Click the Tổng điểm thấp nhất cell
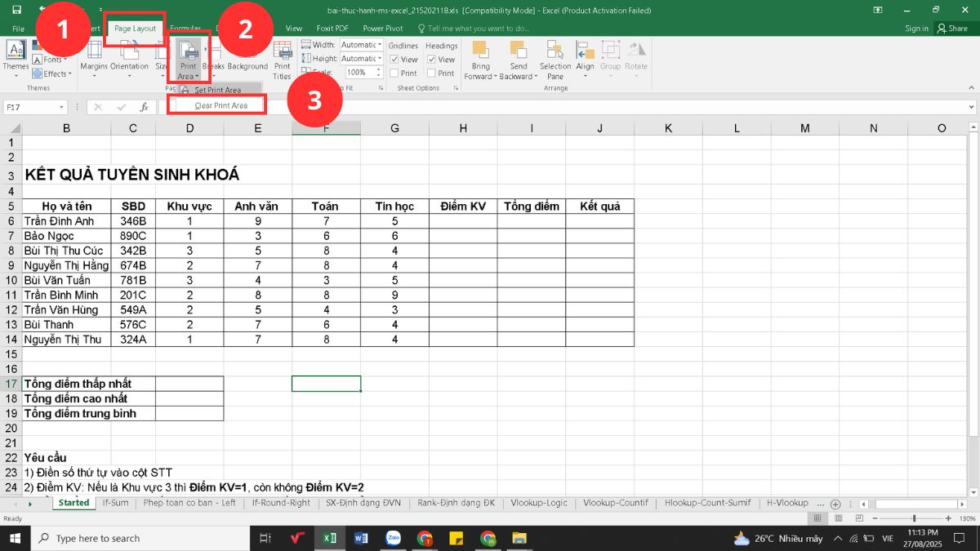Viewport: 980px width, 551px height. pyautogui.click(x=89, y=384)
